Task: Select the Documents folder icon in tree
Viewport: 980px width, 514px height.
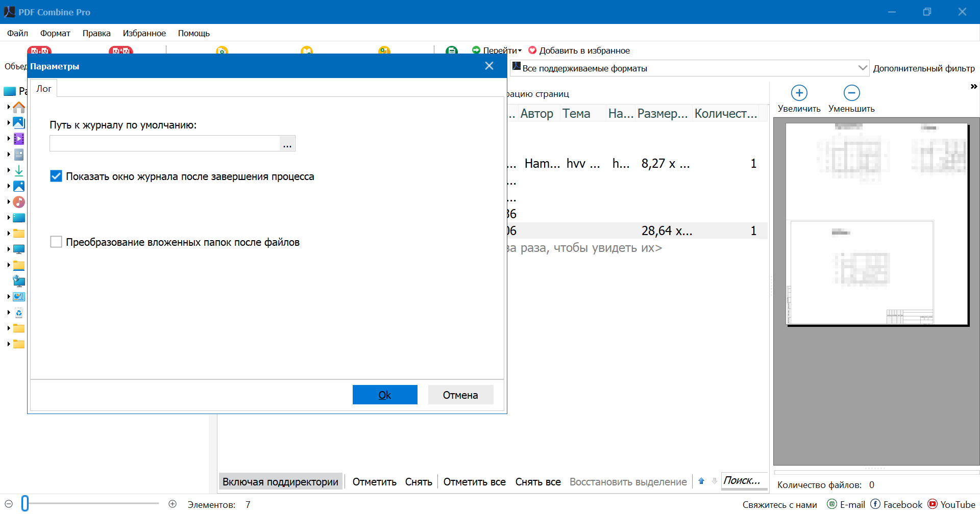Action: [19, 155]
